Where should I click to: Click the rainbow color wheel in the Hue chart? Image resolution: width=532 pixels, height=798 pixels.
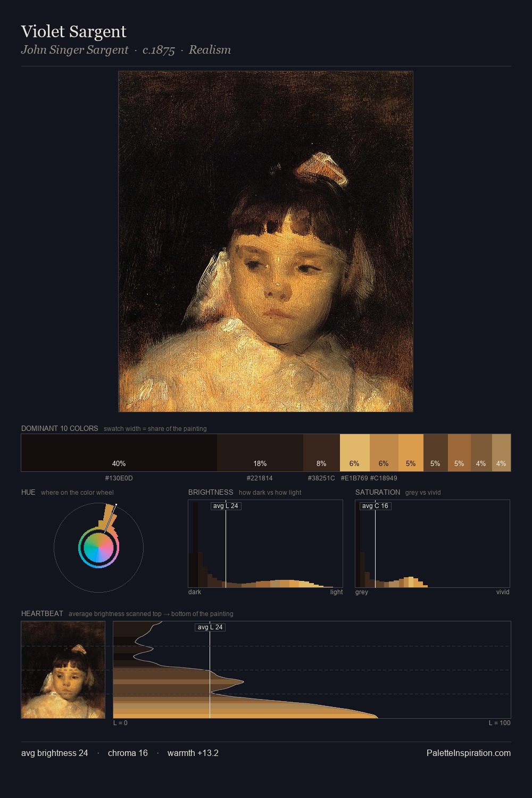[98, 547]
